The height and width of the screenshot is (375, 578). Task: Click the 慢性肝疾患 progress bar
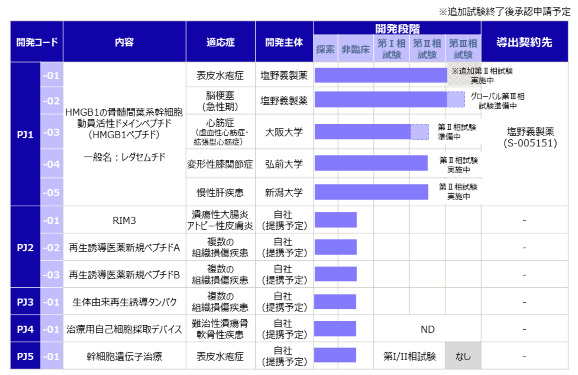(371, 192)
